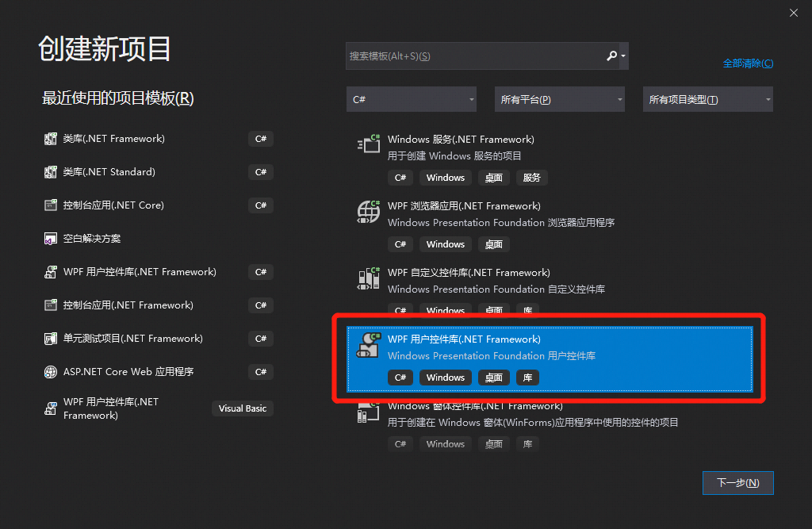Click the C# WPF user control library icon in recent templates
This screenshot has width=812, height=529.
point(50,272)
